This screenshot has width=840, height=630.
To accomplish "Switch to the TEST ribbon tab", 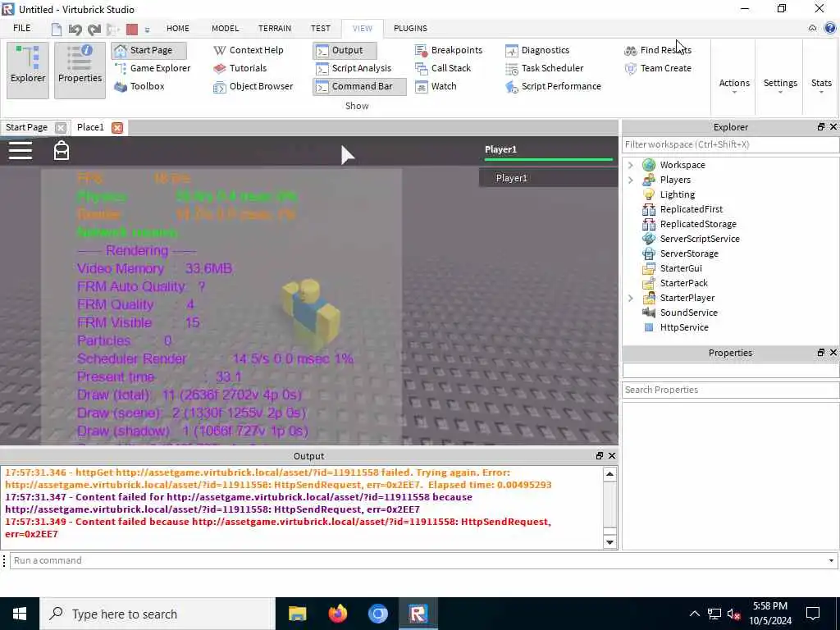I will coord(321,29).
